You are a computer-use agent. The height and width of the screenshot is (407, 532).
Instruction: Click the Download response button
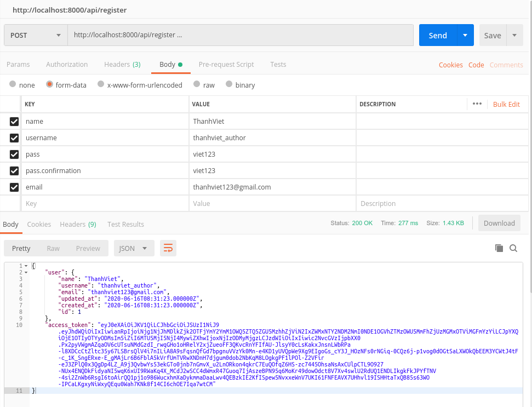(x=499, y=223)
